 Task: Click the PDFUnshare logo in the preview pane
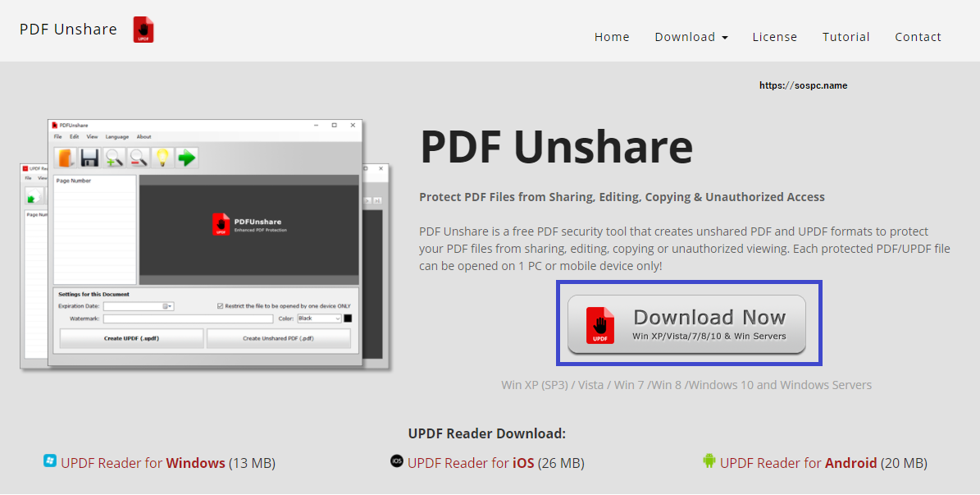[248, 225]
